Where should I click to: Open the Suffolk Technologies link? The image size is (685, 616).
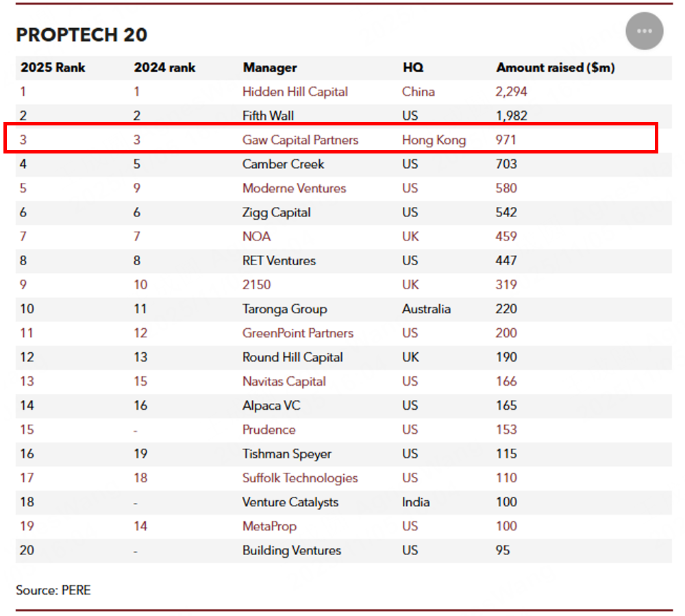click(300, 478)
